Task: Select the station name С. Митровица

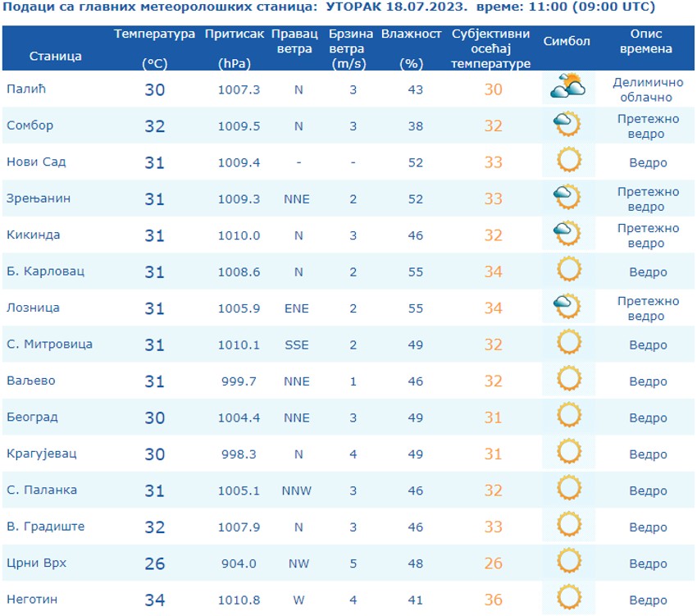Action: tap(49, 344)
